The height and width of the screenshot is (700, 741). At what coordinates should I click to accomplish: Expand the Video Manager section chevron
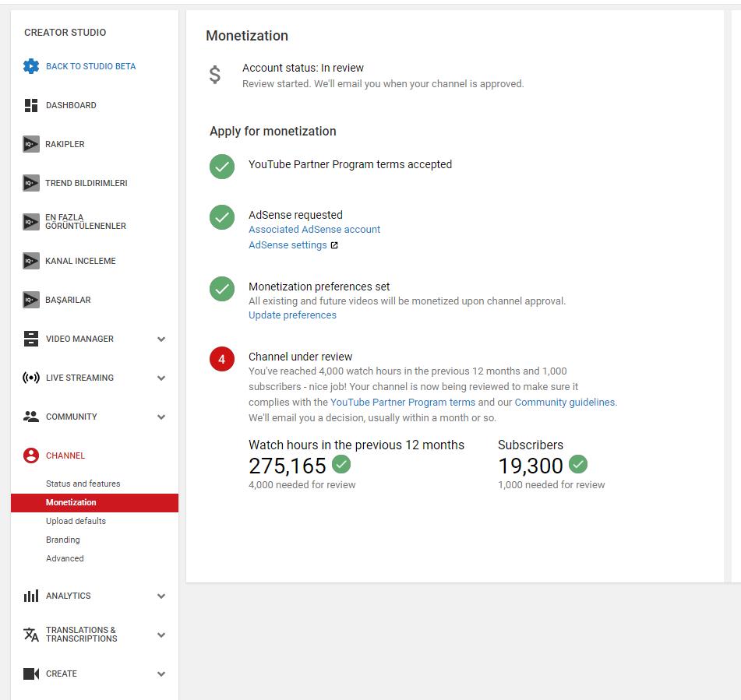click(161, 339)
